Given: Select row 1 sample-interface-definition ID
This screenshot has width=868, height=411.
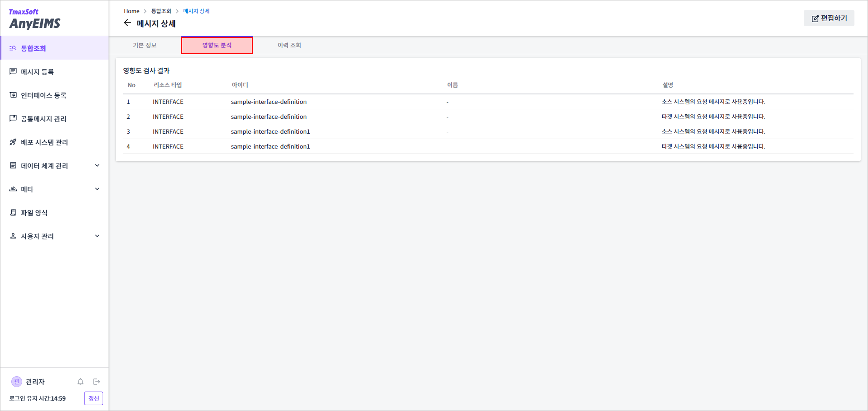Looking at the screenshot, I should [x=269, y=102].
